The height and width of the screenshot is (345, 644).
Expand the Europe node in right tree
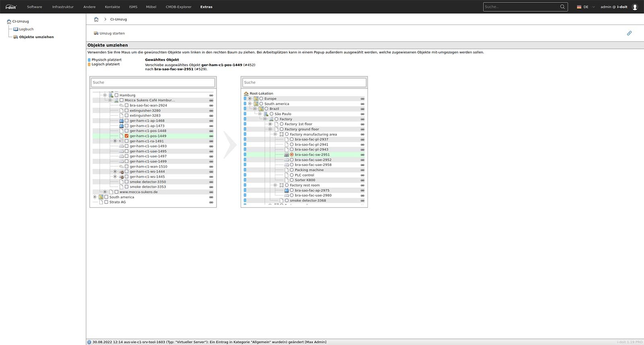point(250,99)
